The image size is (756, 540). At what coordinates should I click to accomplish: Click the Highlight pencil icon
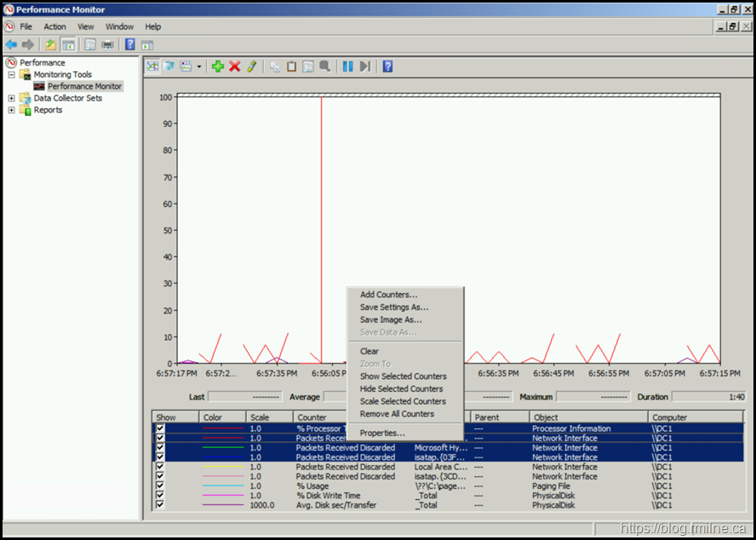coord(251,66)
